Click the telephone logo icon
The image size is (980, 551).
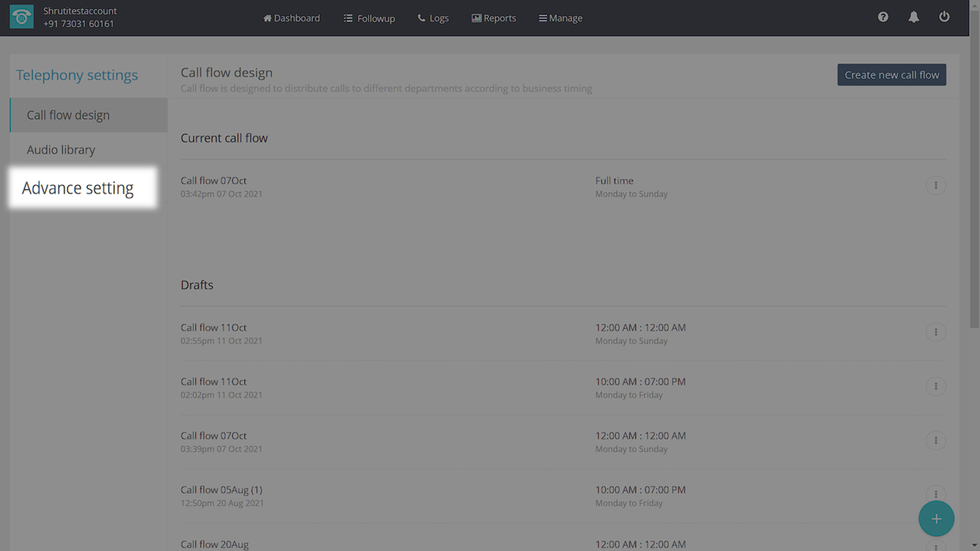pyautogui.click(x=21, y=18)
